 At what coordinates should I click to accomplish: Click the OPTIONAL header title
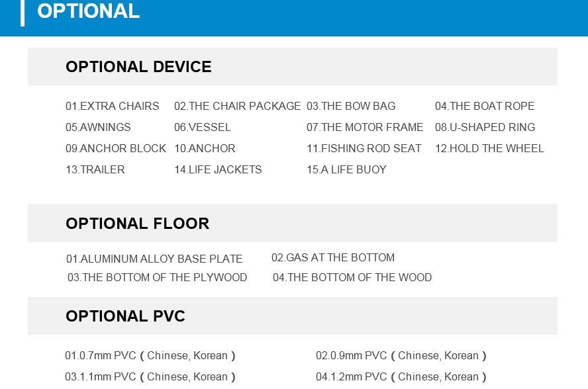[89, 11]
